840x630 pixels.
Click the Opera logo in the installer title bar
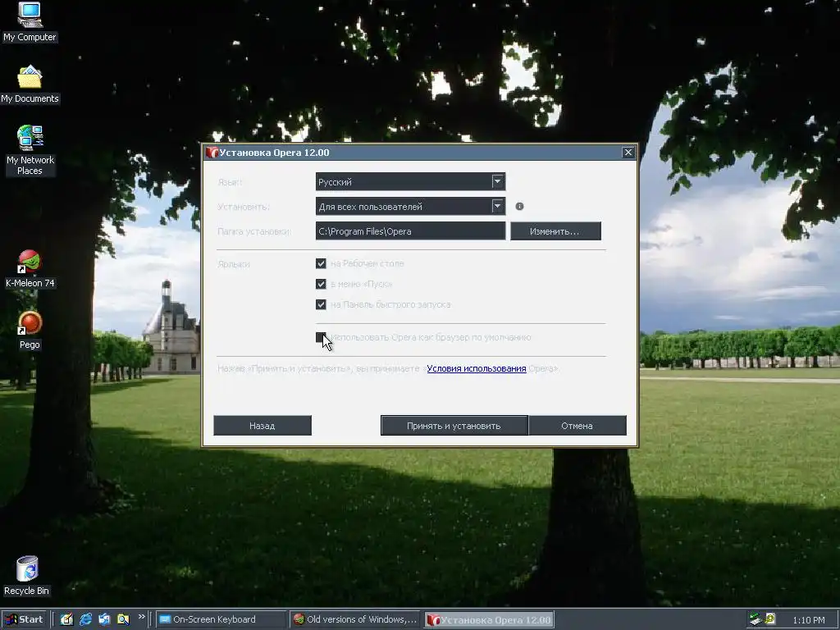[212, 153]
